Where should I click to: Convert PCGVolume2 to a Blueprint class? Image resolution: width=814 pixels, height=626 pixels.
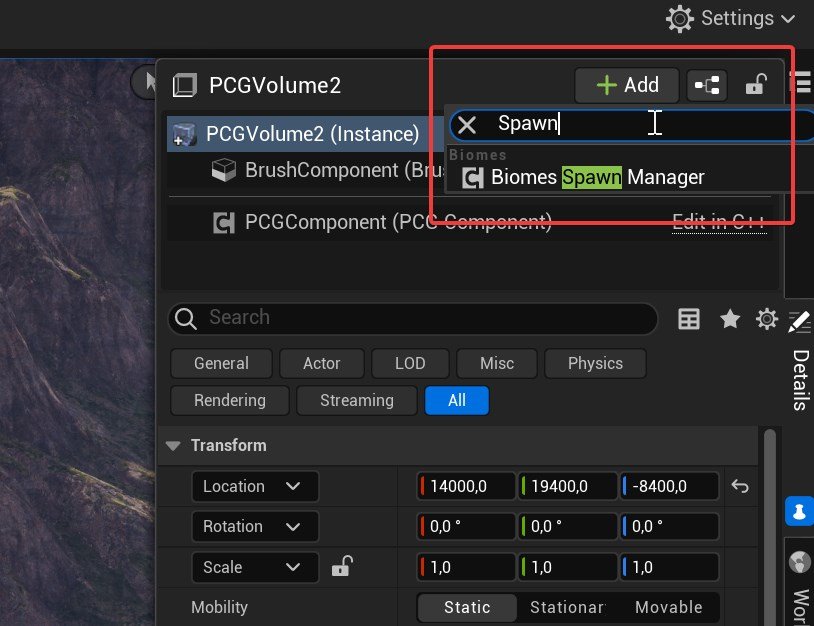coord(707,85)
